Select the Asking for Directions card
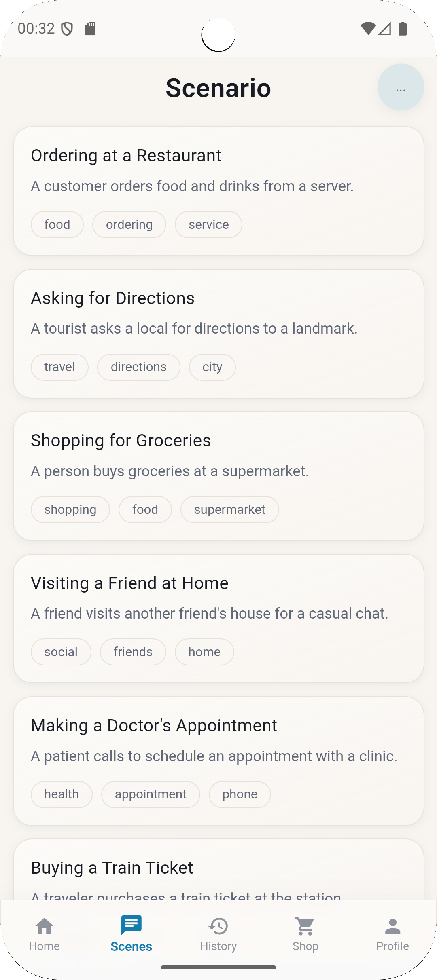The width and height of the screenshot is (437, 980). tap(218, 313)
